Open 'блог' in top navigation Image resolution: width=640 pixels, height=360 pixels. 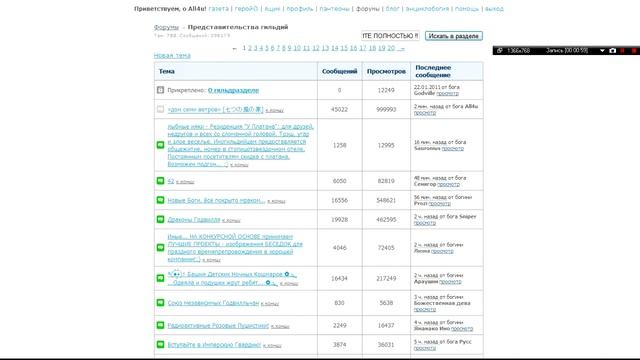(x=392, y=9)
